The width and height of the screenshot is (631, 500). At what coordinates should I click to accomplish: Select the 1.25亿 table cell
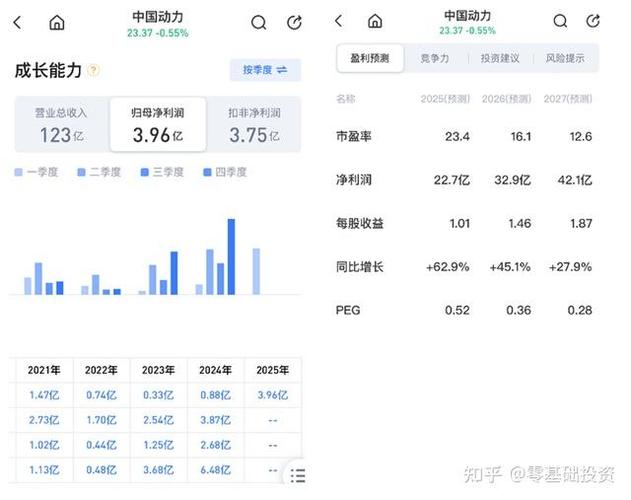(x=159, y=445)
